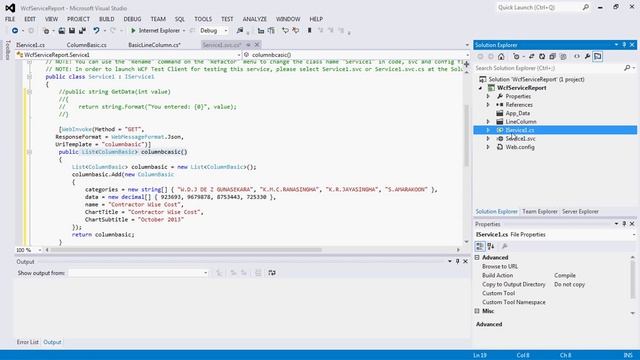Viewport: 640px width, 360px height.
Task: Click the Categorized icon in Properties panel
Action: (x=480, y=247)
